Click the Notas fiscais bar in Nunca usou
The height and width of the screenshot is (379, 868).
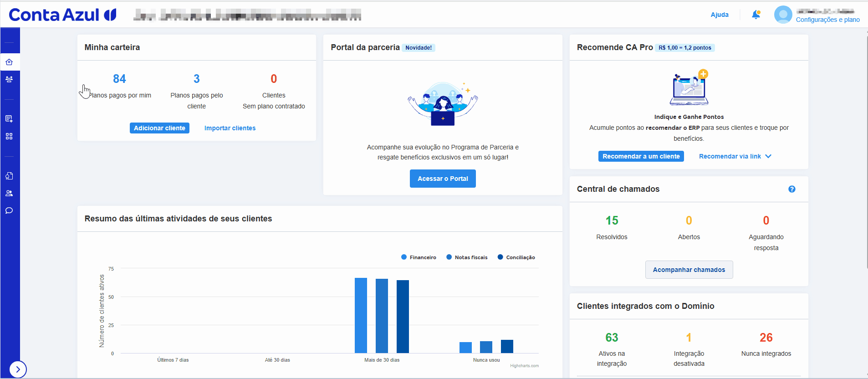point(486,347)
